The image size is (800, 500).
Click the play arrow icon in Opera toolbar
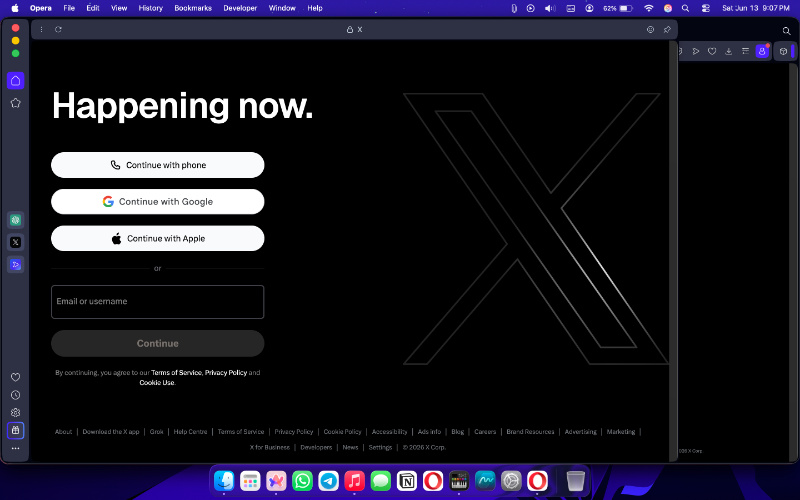[695, 51]
